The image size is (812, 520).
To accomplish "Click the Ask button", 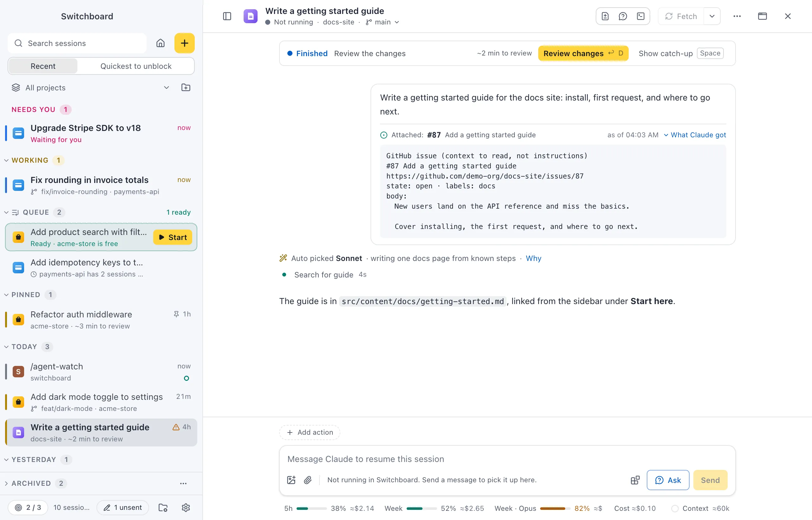I will click(668, 480).
